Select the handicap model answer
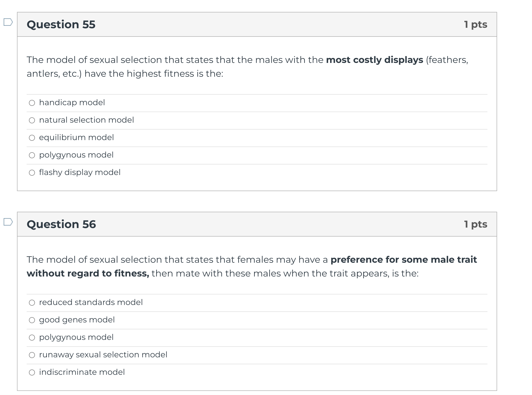 coord(32,103)
